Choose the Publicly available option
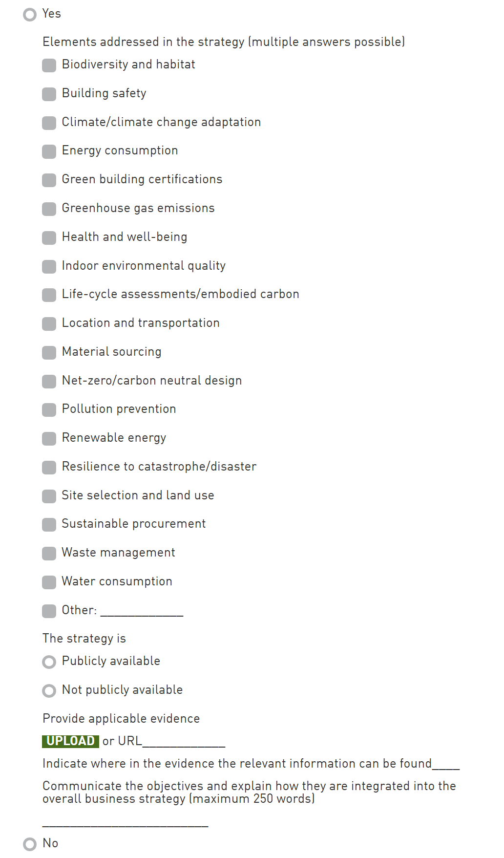Image resolution: width=504 pixels, height=858 pixels. pos(49,662)
